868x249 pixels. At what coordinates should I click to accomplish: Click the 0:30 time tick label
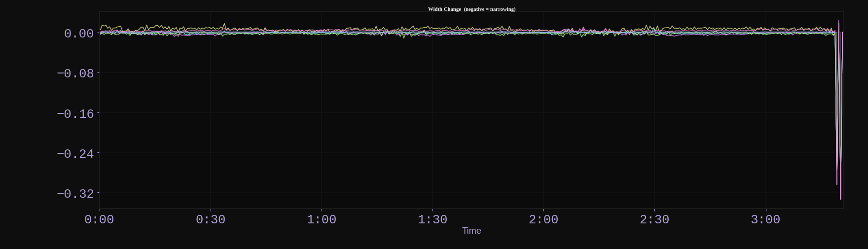point(211,219)
